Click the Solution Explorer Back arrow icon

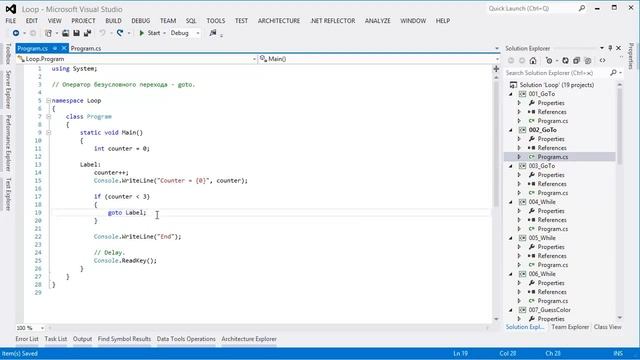pyautogui.click(x=511, y=60)
